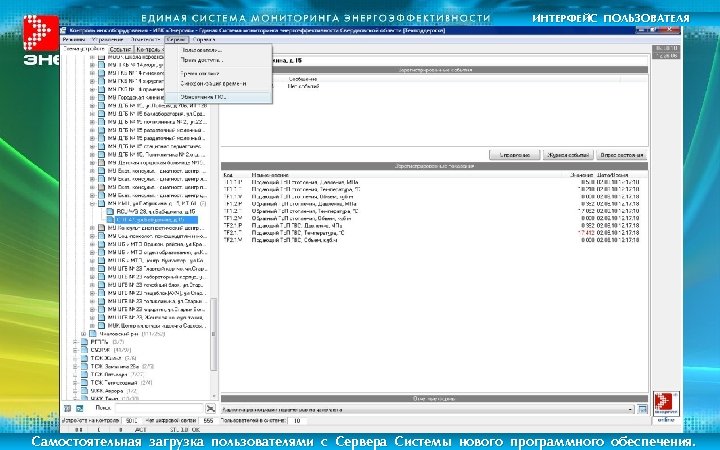Click the folder icon of Чкаловский р-н
The width and height of the screenshot is (720, 450).
pyautogui.click(x=93, y=334)
